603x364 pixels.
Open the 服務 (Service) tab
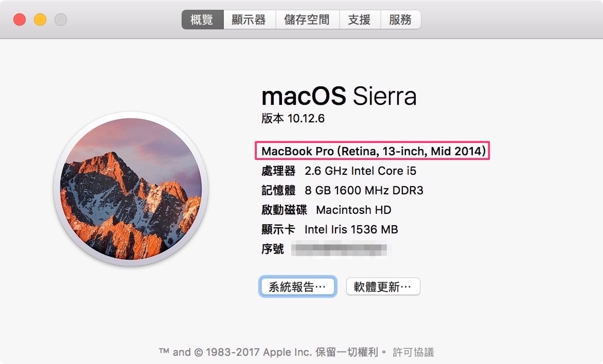[400, 19]
